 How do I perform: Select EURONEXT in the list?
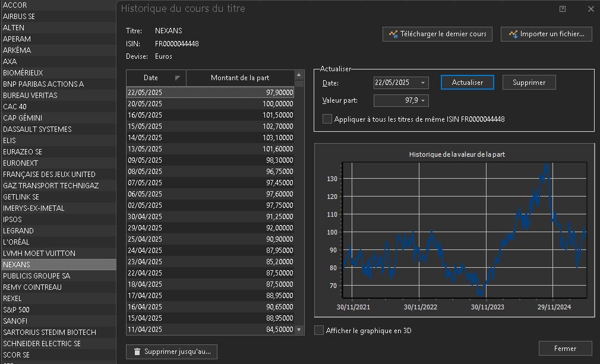tap(58, 163)
